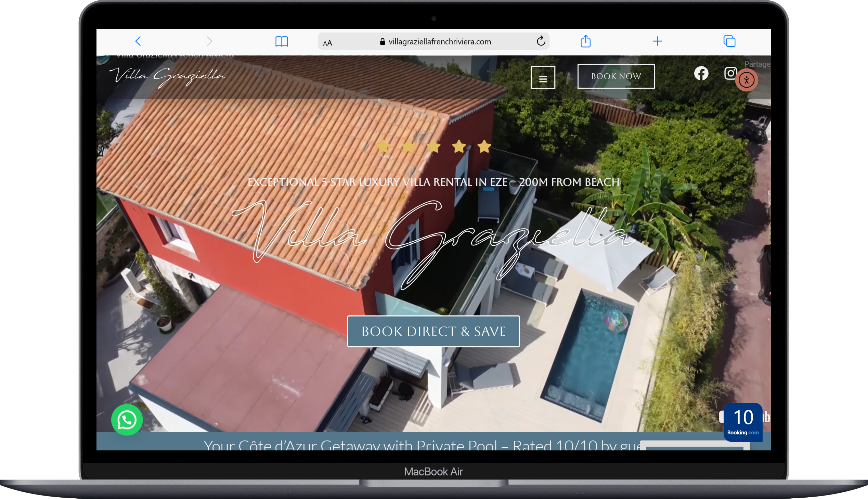Open the WhatsApp chat icon
This screenshot has width=868, height=499.
click(x=126, y=420)
